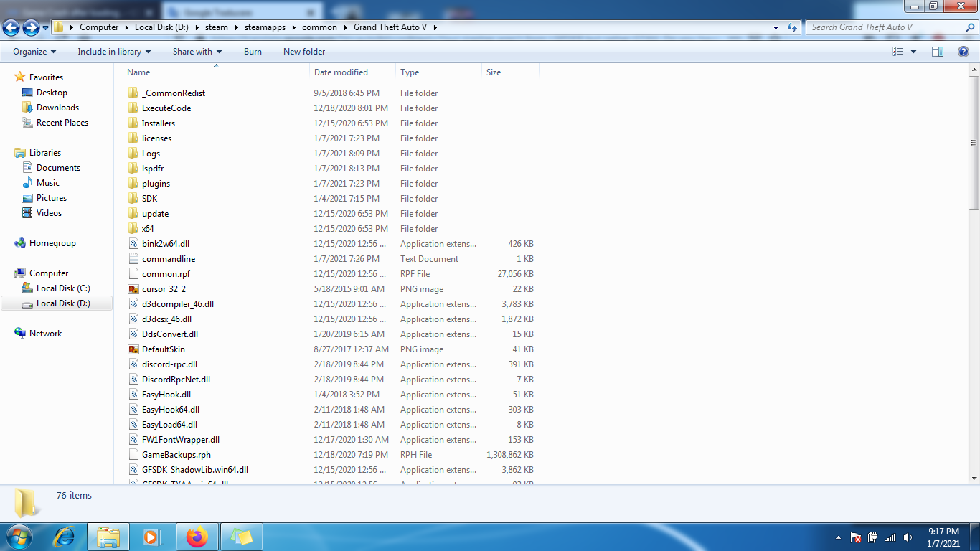Click the magnifier icon in the search box

click(x=970, y=27)
